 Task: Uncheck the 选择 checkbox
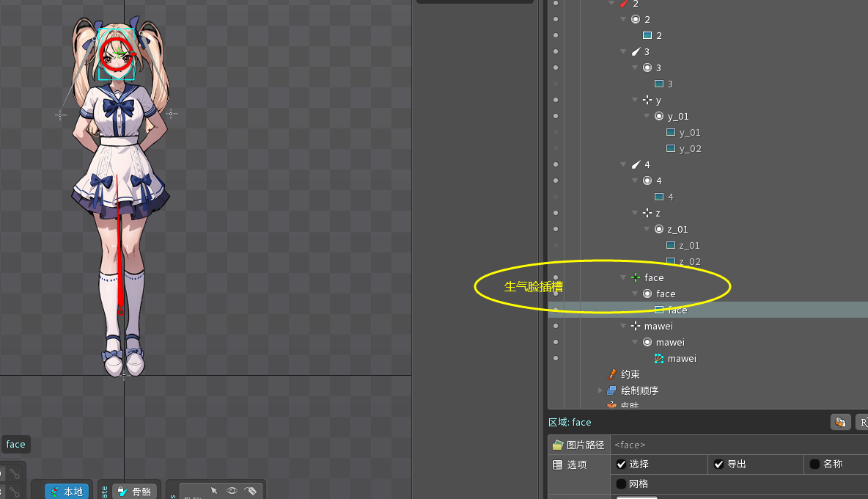click(x=621, y=464)
